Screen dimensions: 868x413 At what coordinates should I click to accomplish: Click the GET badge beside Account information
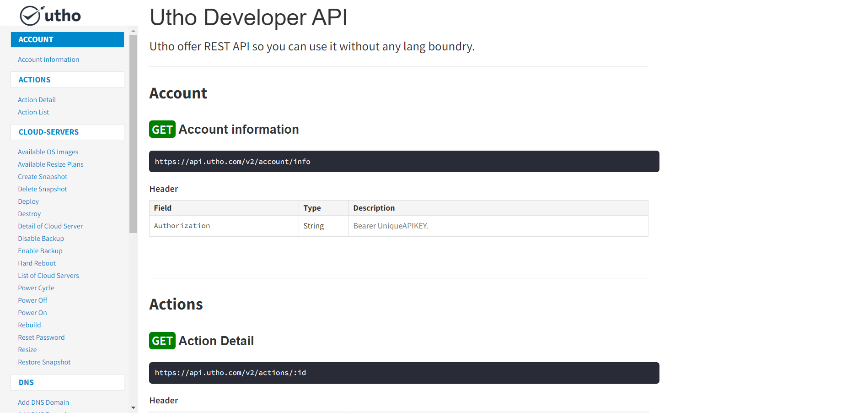(162, 130)
